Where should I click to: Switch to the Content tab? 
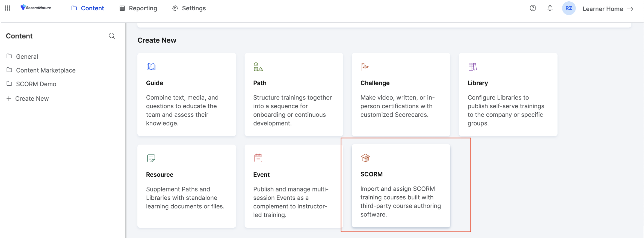(x=88, y=8)
